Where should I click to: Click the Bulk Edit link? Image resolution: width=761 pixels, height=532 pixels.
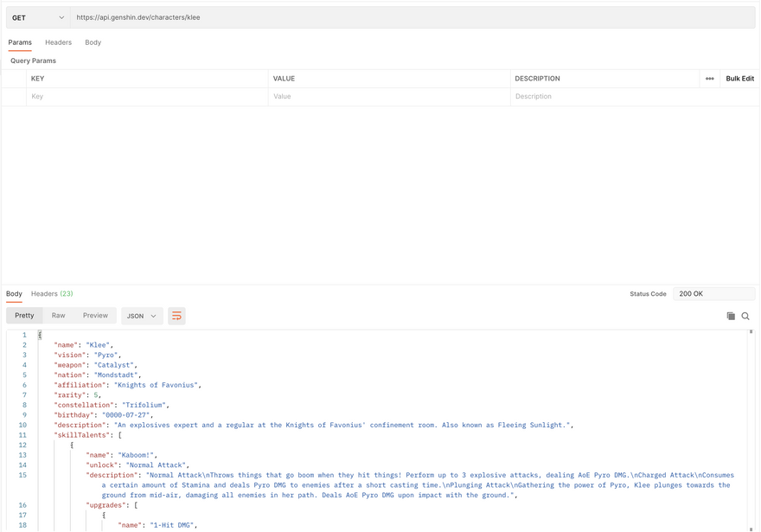(x=739, y=79)
